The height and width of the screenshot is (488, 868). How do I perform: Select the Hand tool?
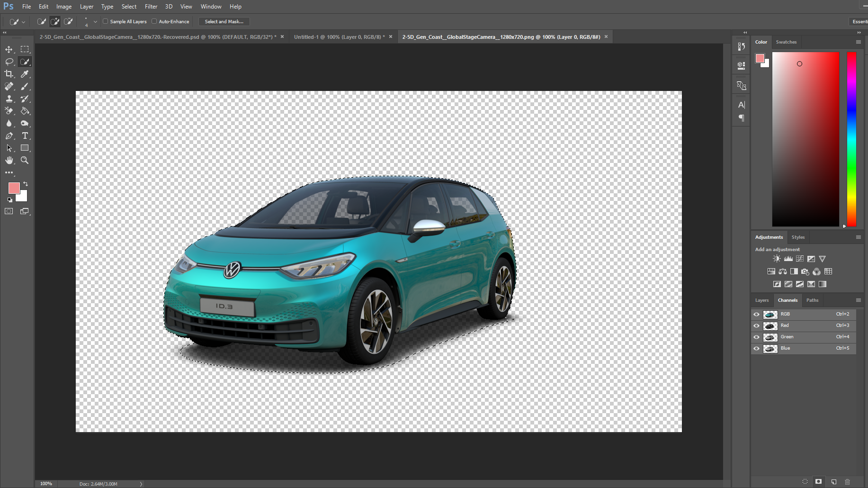coord(9,160)
